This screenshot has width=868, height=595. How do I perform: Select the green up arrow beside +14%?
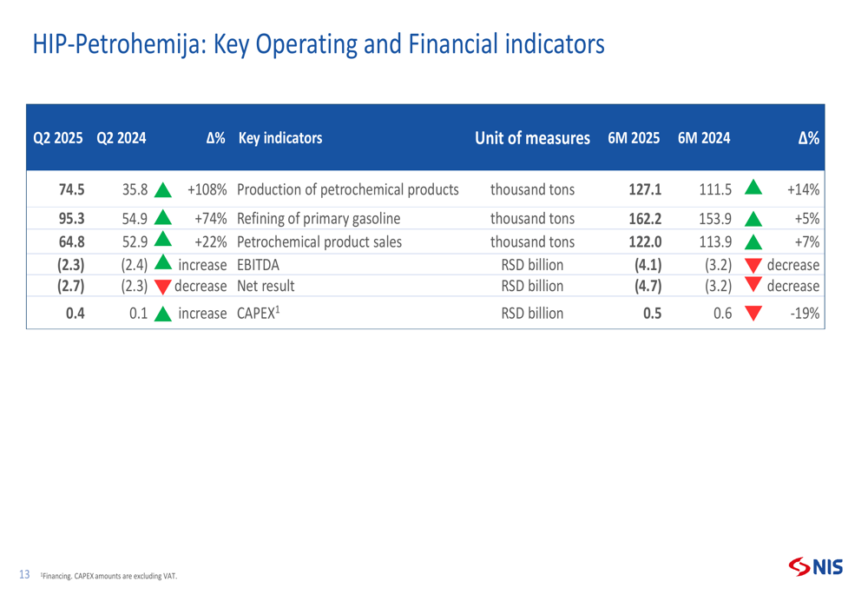pos(753,188)
